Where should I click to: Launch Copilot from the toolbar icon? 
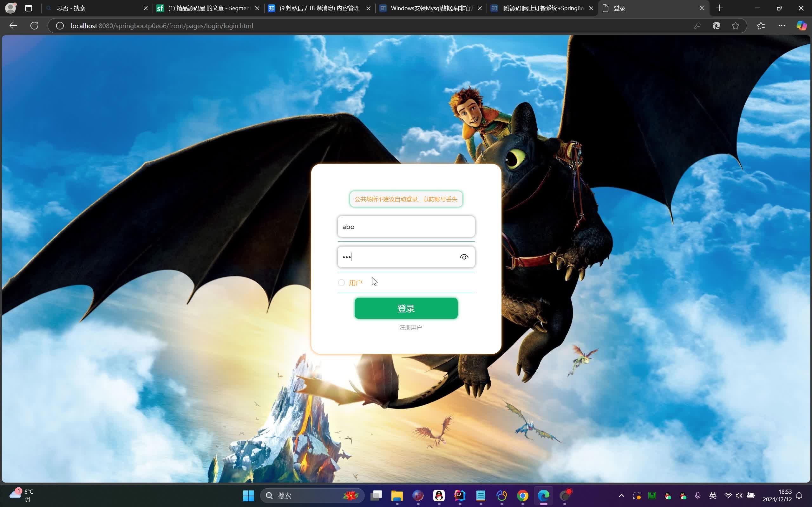tap(801, 26)
